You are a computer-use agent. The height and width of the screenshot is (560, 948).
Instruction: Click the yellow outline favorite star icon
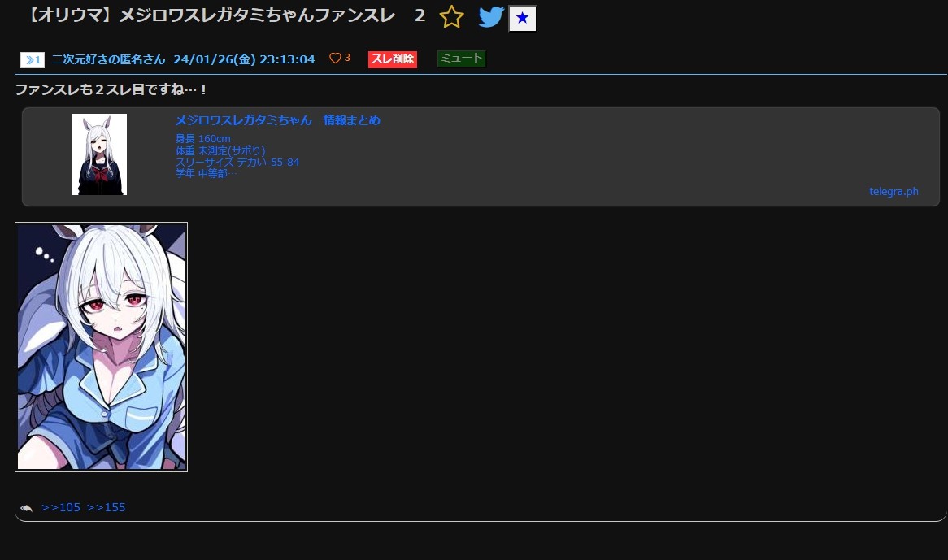click(451, 17)
